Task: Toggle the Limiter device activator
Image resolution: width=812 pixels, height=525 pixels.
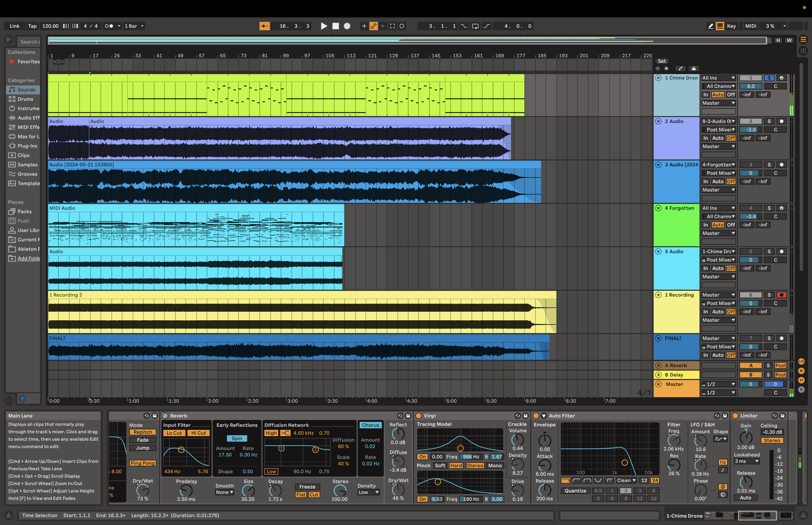Action: coord(735,415)
